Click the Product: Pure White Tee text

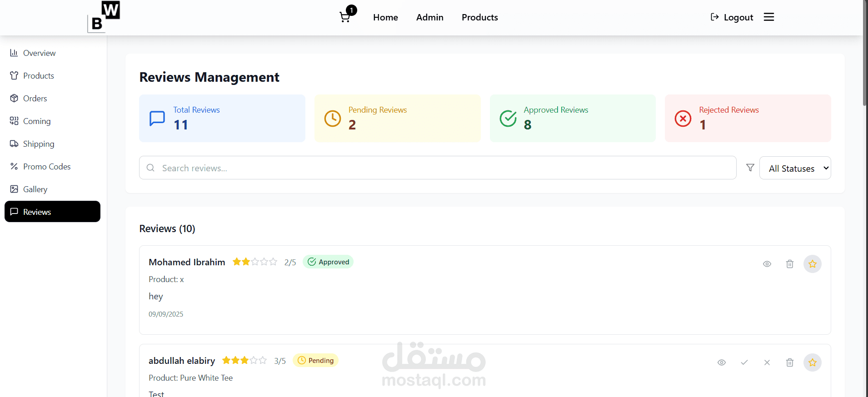[x=190, y=378]
